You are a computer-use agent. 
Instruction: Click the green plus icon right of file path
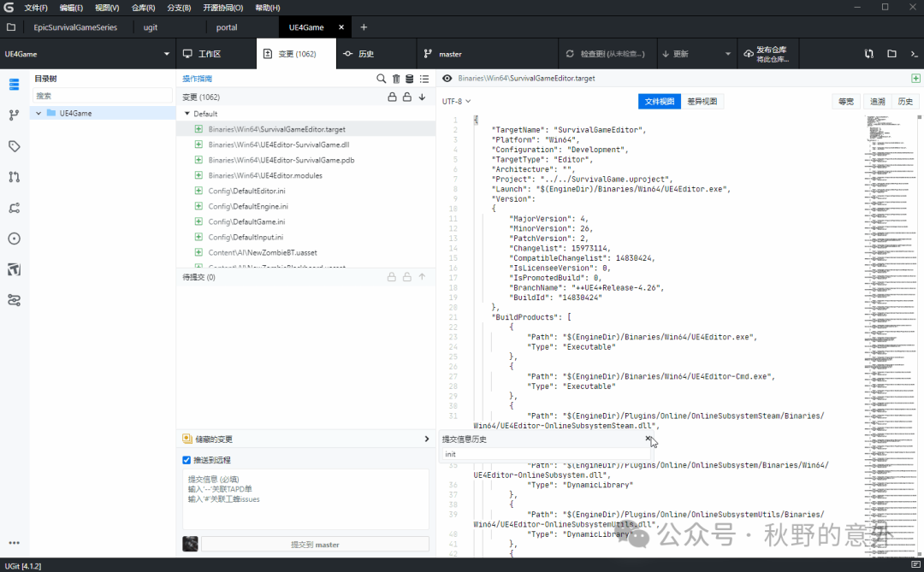point(915,79)
